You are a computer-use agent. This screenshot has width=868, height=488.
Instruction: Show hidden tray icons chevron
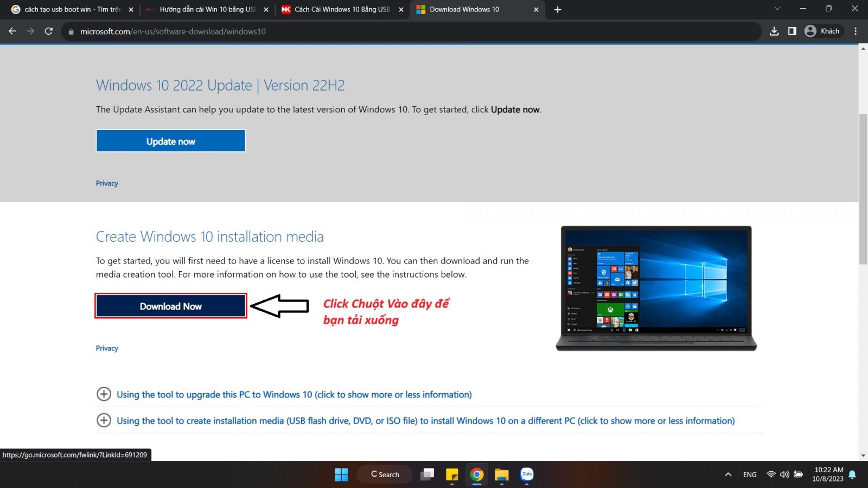tap(728, 474)
